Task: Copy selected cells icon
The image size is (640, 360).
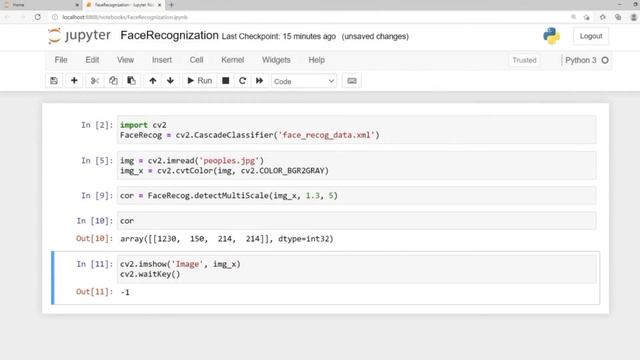Action: coord(113,81)
